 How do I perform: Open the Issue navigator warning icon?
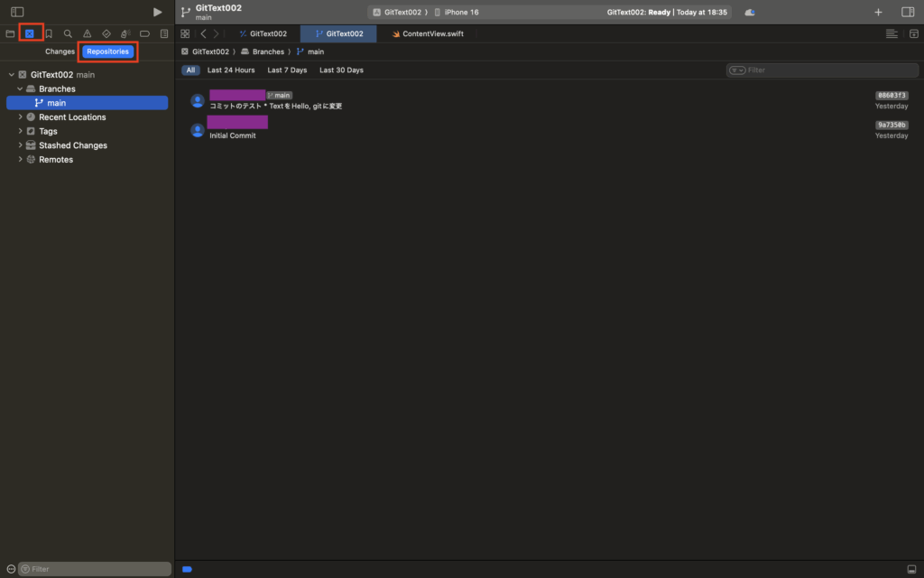point(88,33)
